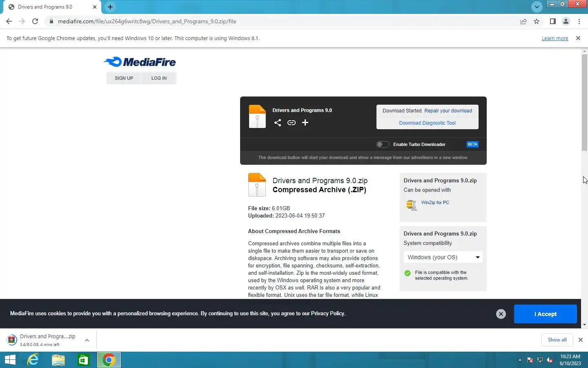
Task: Open the Chrome three-dot menu
Action: pos(579,21)
